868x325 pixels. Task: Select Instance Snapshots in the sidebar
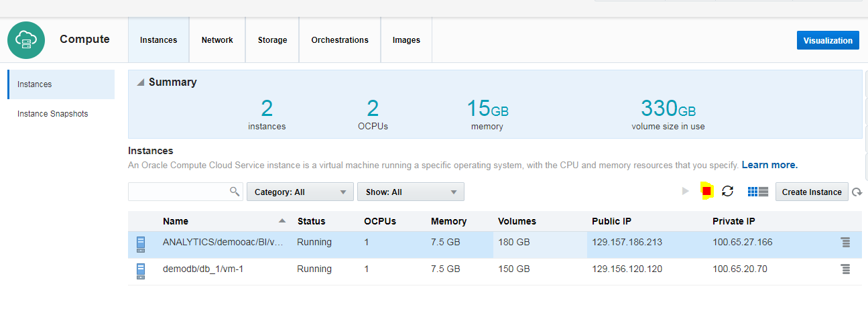[52, 114]
